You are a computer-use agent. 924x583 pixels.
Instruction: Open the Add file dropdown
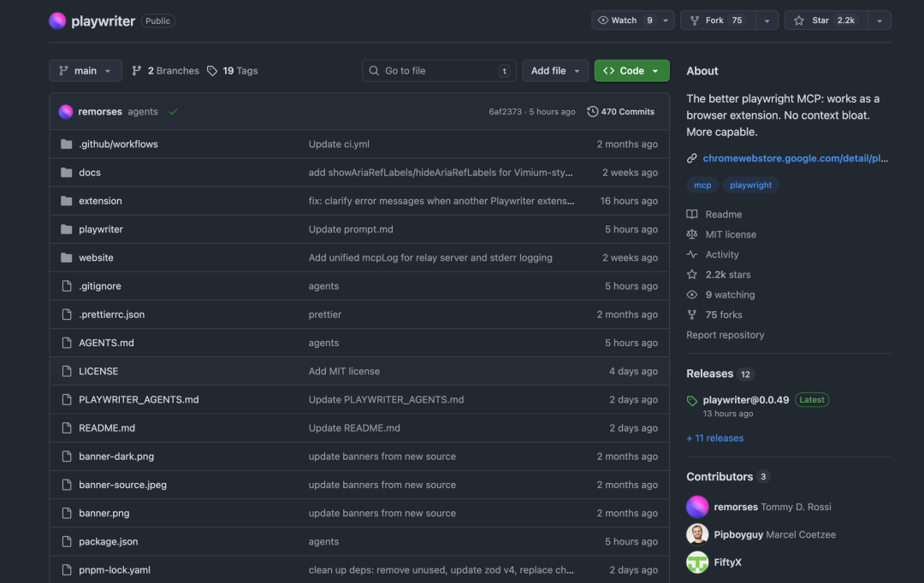click(554, 70)
